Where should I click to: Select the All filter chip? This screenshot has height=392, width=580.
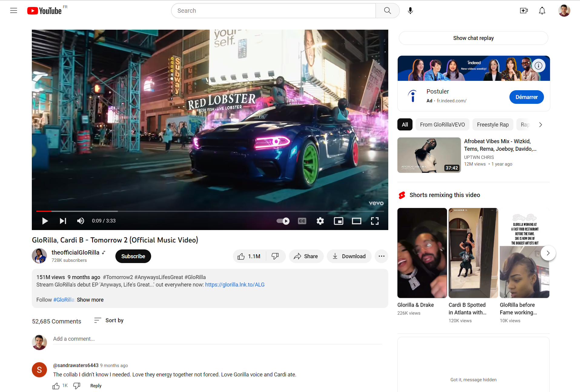tap(405, 125)
